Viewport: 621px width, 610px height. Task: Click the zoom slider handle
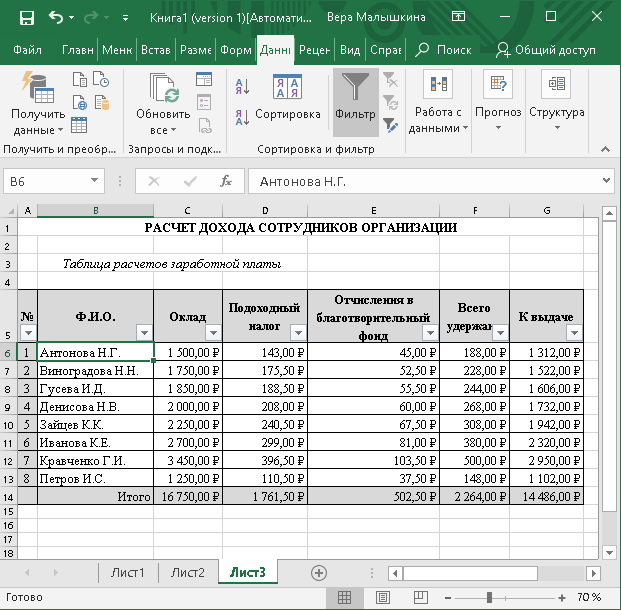[x=490, y=597]
